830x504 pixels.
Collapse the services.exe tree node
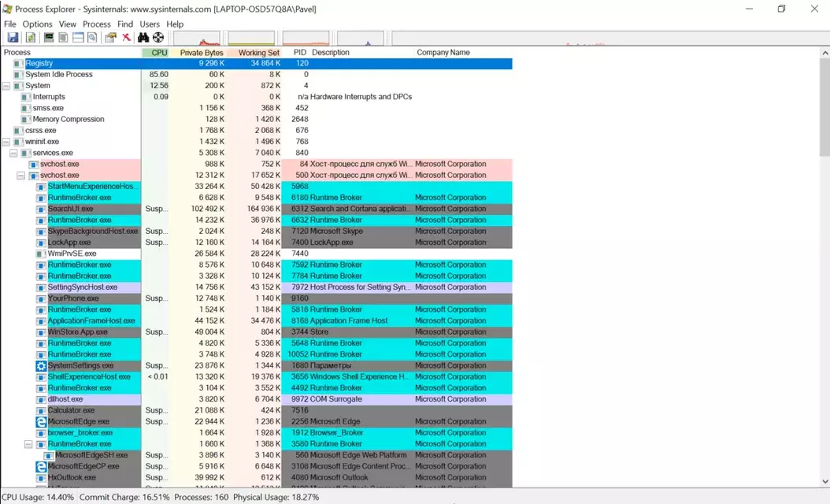pos(13,153)
